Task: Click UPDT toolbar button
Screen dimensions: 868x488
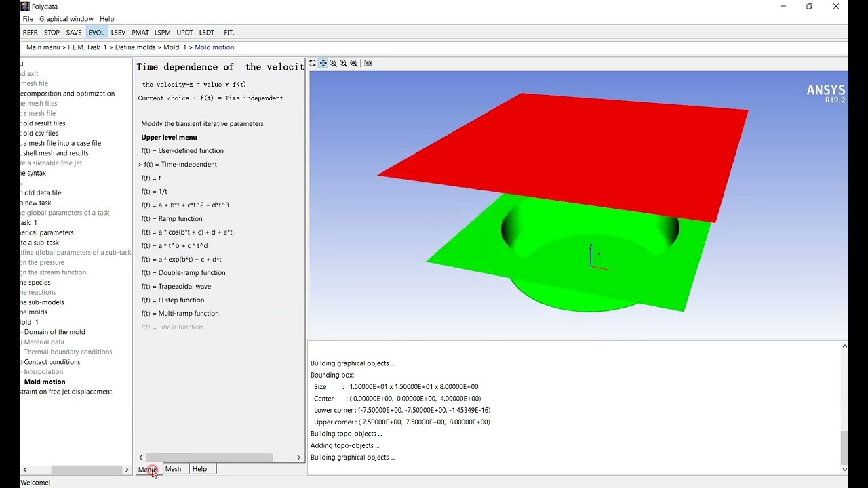Action: (184, 33)
